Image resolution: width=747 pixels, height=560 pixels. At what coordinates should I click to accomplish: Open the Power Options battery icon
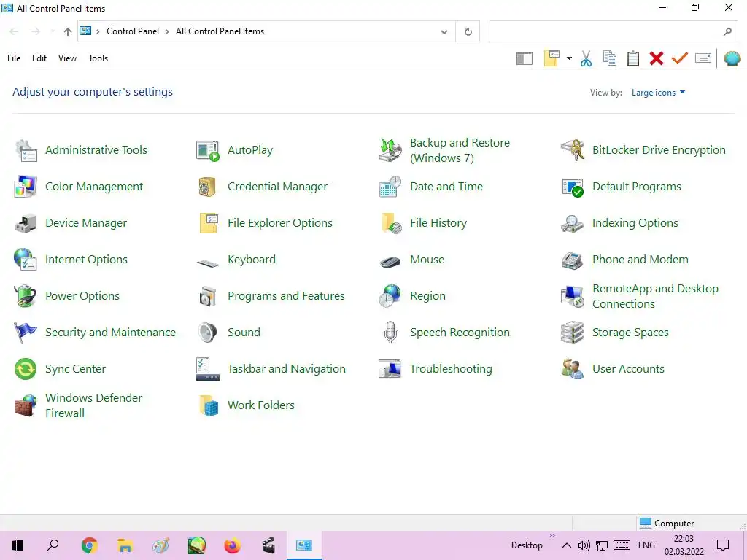26,296
